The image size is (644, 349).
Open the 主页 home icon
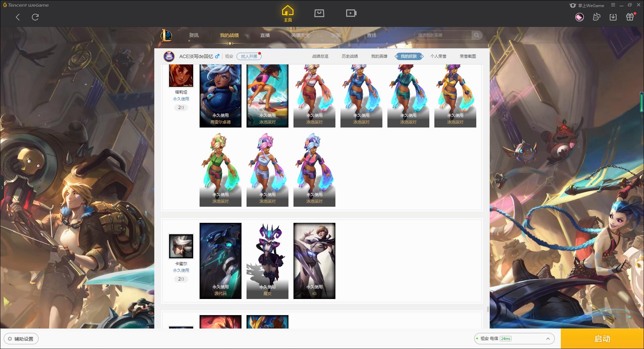(288, 14)
